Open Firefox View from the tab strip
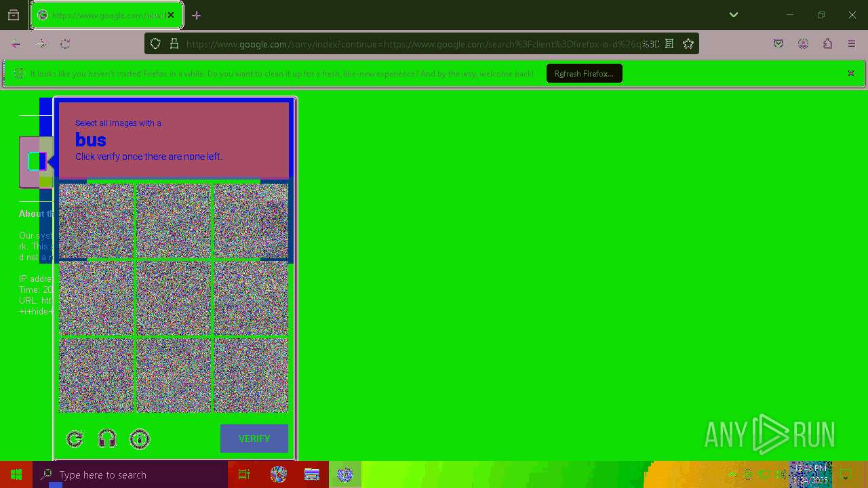Image resolution: width=868 pixels, height=488 pixels. [14, 15]
